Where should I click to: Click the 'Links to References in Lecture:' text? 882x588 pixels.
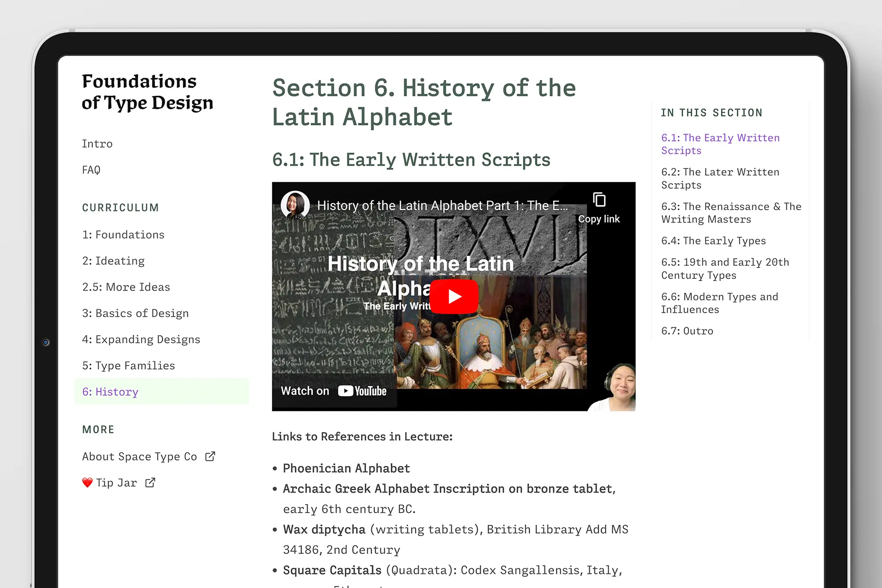(x=362, y=437)
